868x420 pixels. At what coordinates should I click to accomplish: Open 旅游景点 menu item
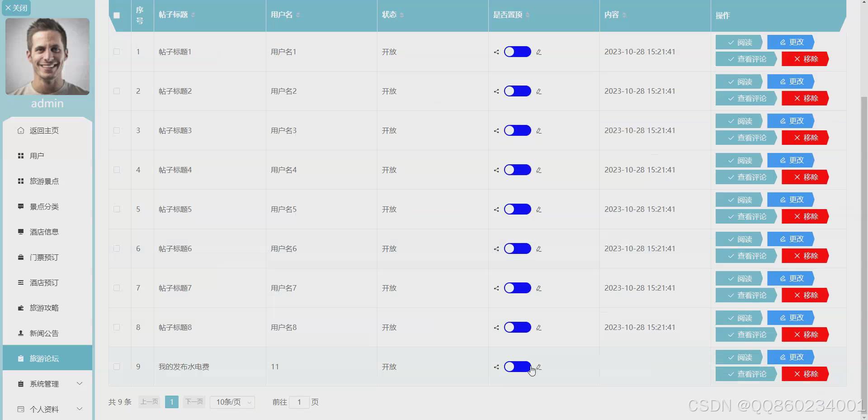point(47,181)
